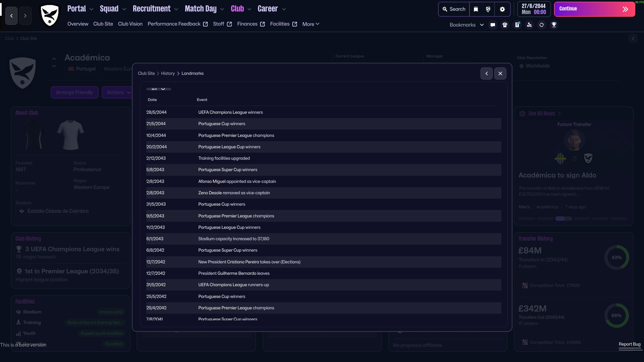This screenshot has width=644, height=362.
Task: Open the date and time display
Action: tap(534, 9)
